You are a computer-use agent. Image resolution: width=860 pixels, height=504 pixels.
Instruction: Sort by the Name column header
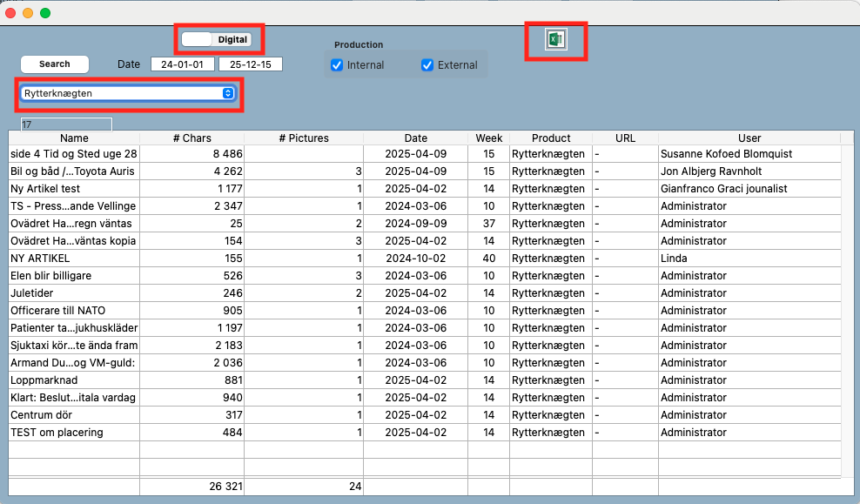point(74,138)
